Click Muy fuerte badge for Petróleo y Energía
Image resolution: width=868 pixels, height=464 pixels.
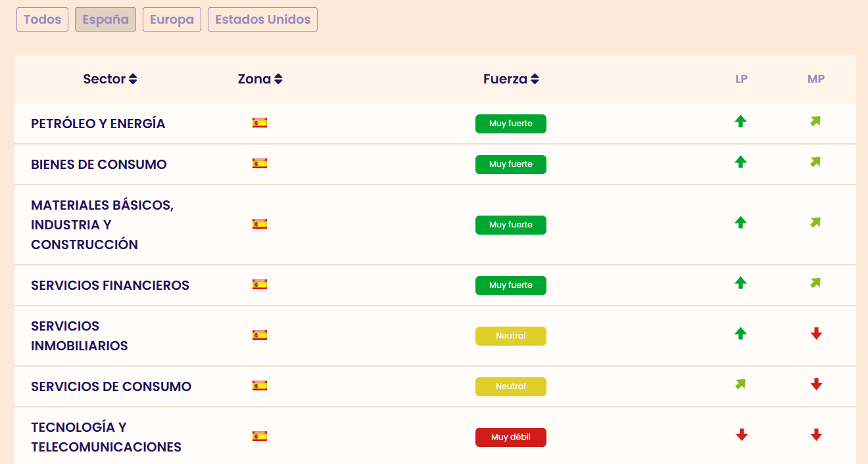click(x=511, y=124)
